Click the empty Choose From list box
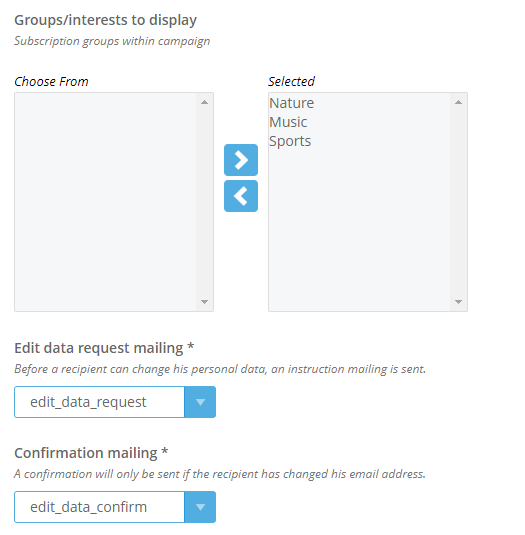525x535 pixels. [105, 202]
